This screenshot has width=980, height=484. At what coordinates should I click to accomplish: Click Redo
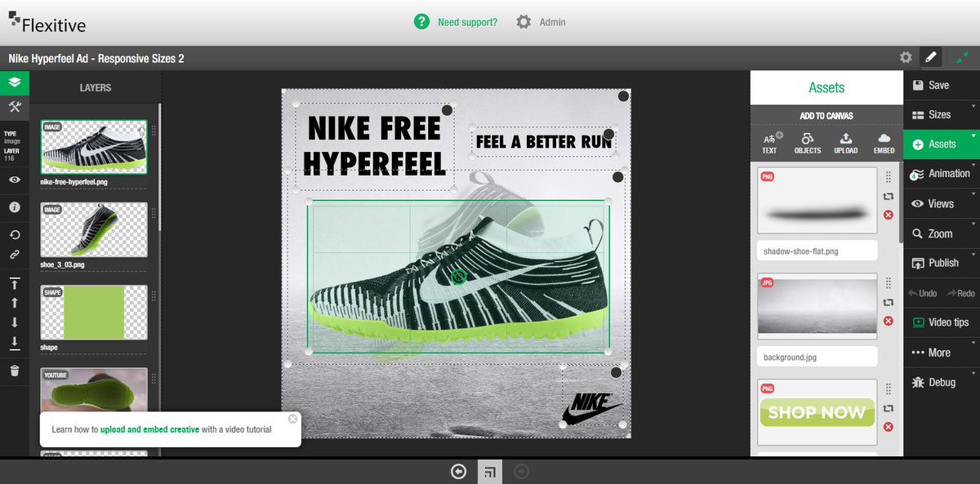point(960,293)
